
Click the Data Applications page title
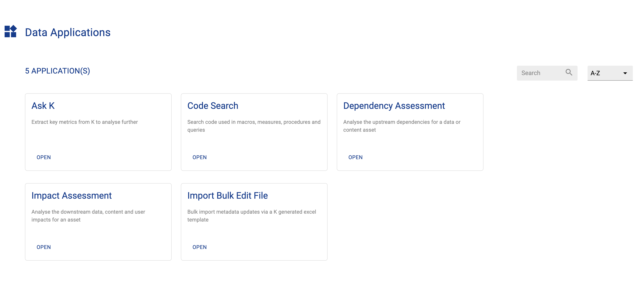68,32
